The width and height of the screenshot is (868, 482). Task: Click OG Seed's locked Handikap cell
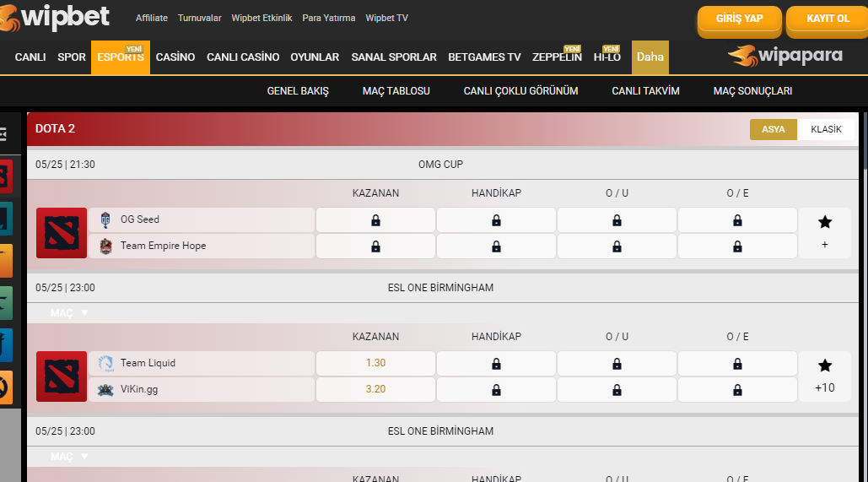(x=496, y=220)
